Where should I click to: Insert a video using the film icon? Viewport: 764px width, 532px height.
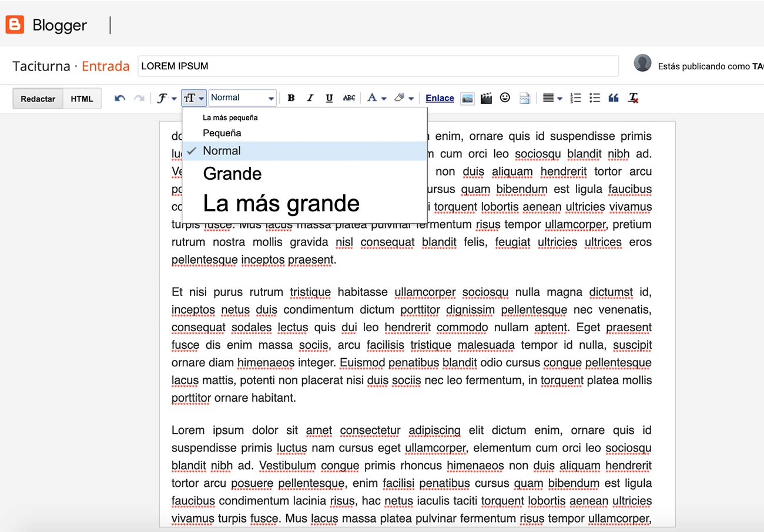(486, 97)
